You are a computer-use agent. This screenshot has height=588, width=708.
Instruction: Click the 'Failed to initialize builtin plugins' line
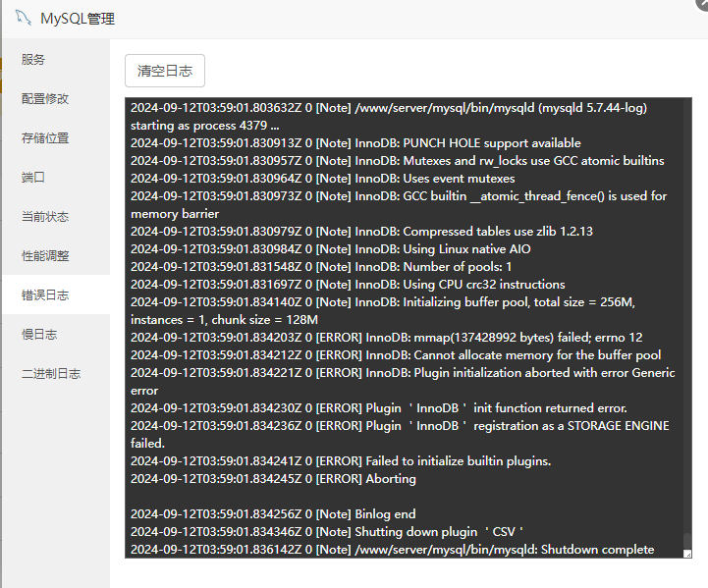(341, 461)
